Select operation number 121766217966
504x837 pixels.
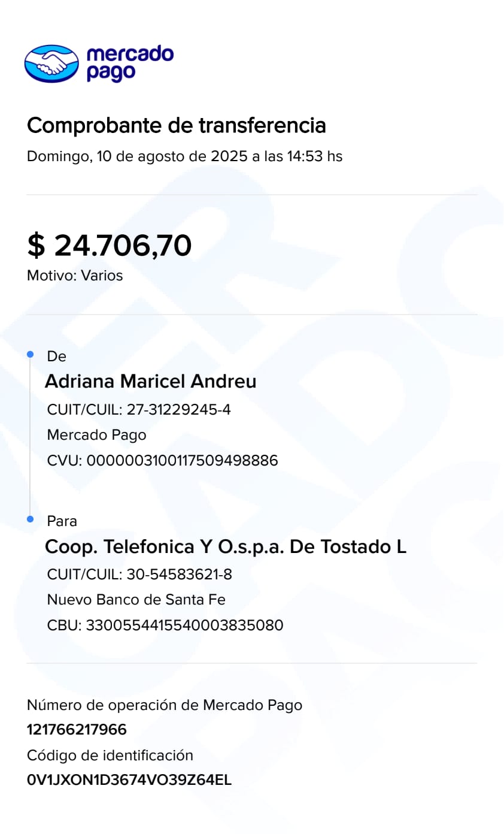click(77, 730)
